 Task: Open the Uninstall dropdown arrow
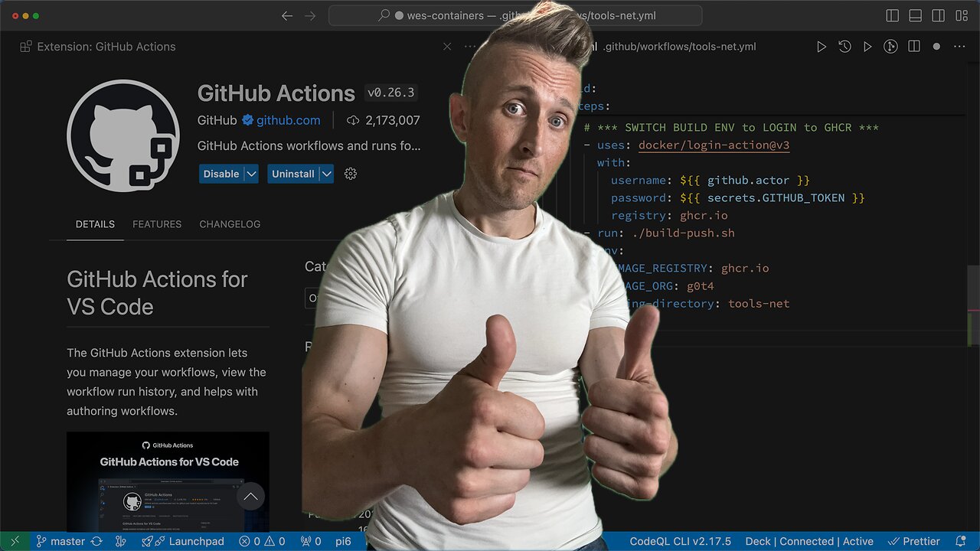point(327,174)
